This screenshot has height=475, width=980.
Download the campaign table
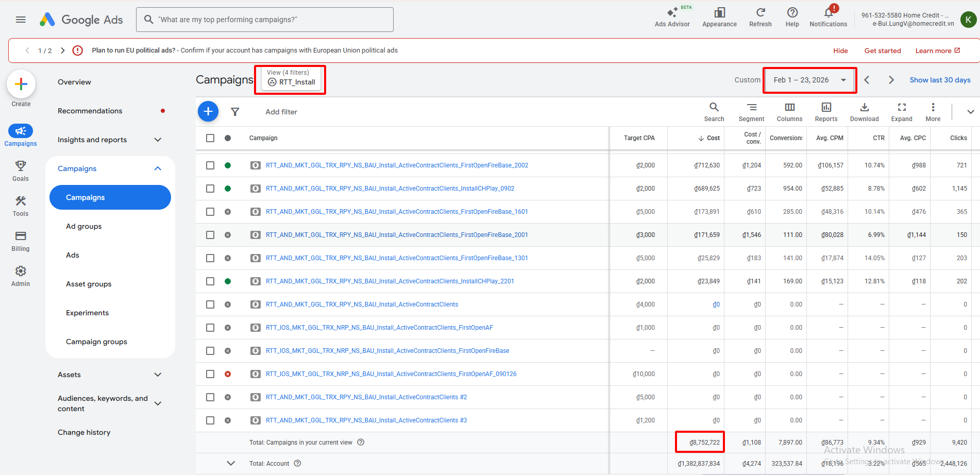[x=864, y=111]
